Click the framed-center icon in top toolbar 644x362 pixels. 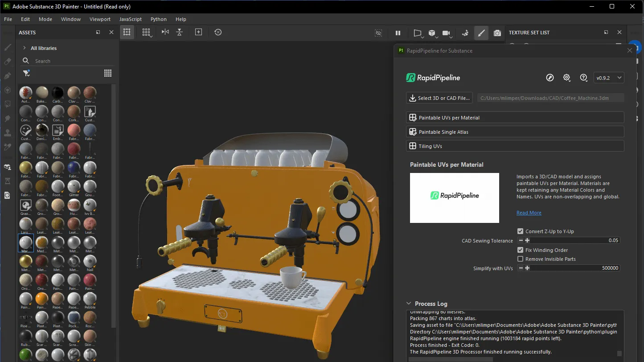[x=199, y=32]
